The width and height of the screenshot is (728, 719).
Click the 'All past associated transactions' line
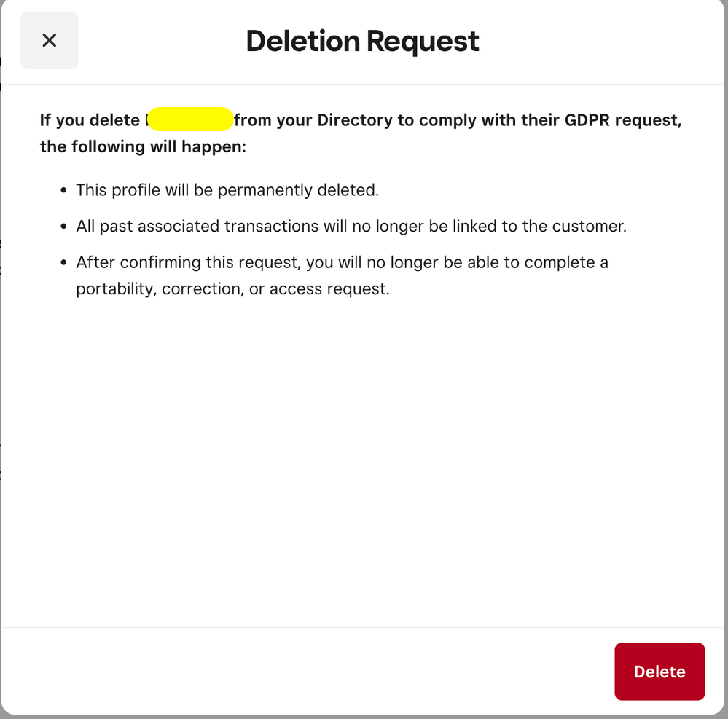coord(351,227)
